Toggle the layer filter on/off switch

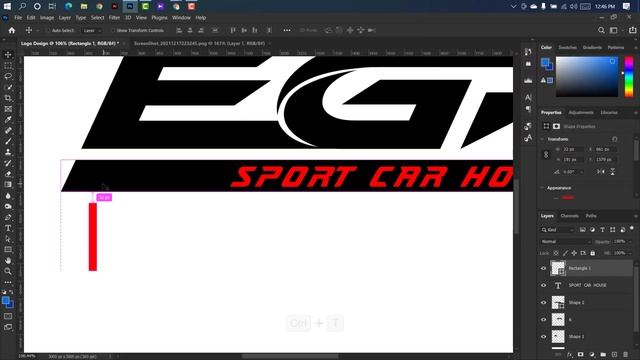click(632, 229)
